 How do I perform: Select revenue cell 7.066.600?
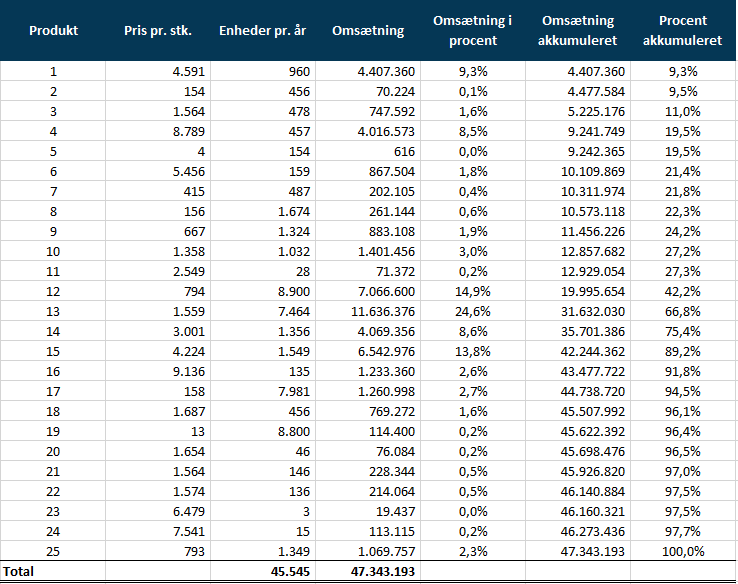click(386, 291)
